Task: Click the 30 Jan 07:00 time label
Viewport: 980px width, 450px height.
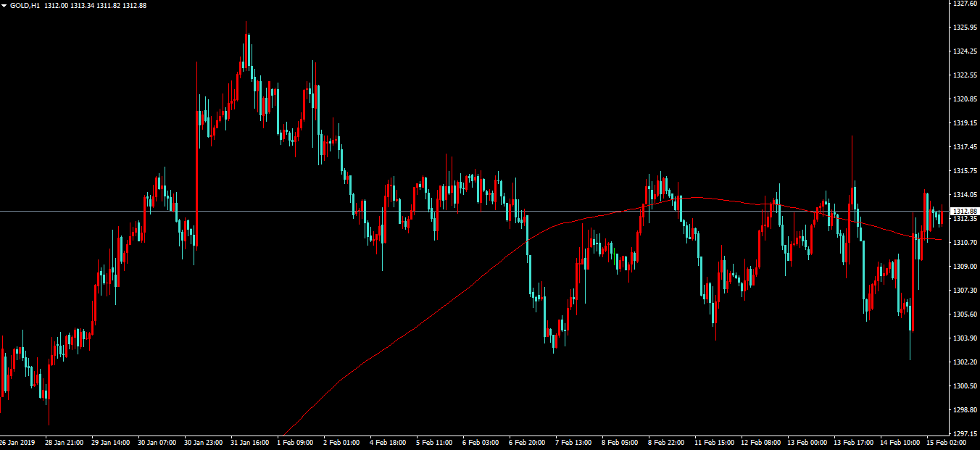Action: coord(157,442)
